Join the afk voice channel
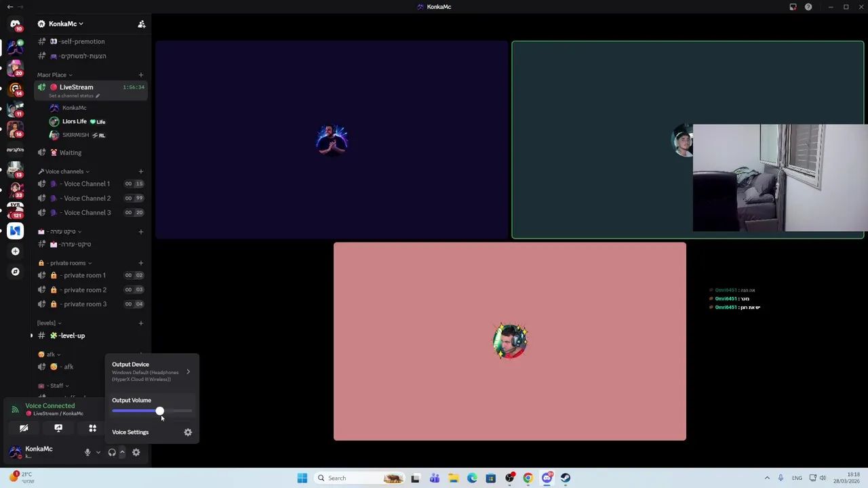This screenshot has width=868, height=488. 68,367
